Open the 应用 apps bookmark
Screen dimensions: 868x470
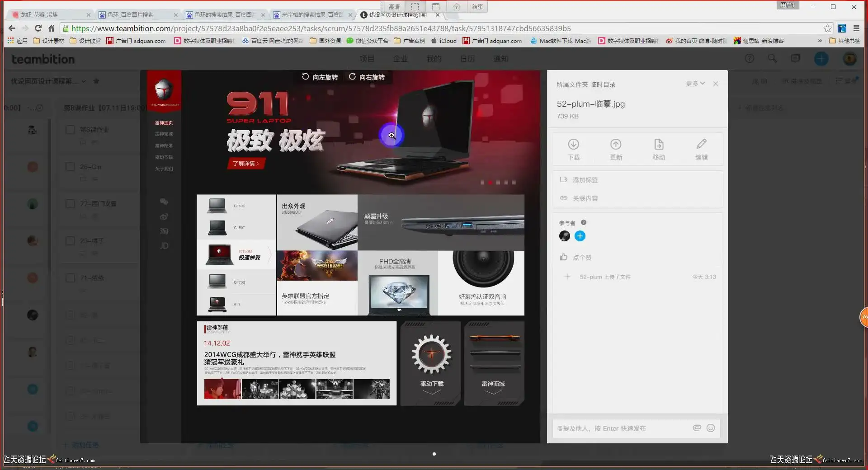(x=18, y=41)
